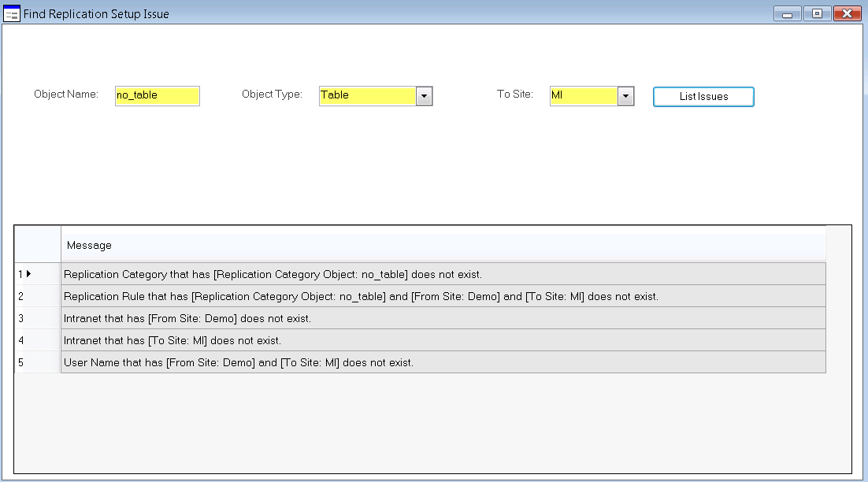Click the Message column header
Viewport: 868px width, 482px height.
[443, 246]
